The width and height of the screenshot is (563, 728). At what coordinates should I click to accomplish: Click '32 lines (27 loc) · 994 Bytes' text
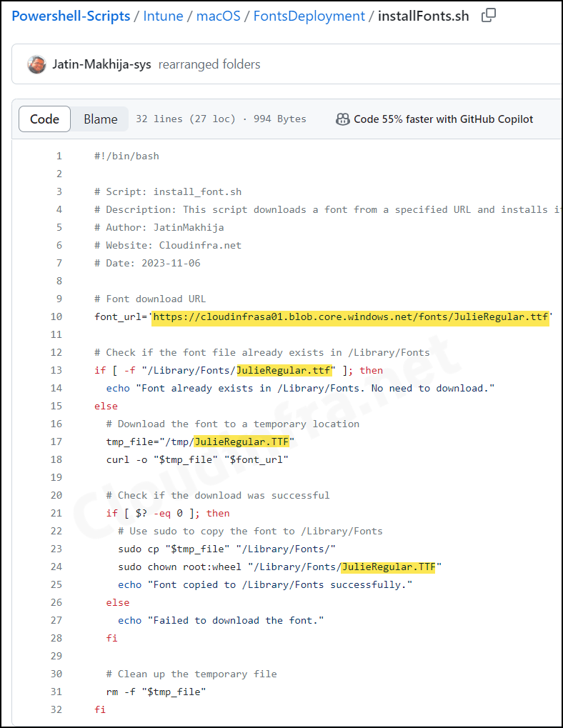[x=221, y=119]
